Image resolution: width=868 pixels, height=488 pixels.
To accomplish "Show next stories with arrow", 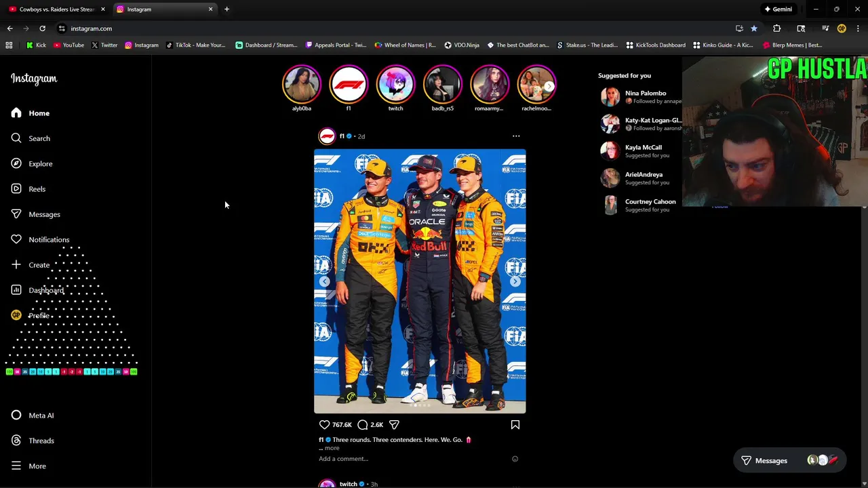I will click(549, 86).
